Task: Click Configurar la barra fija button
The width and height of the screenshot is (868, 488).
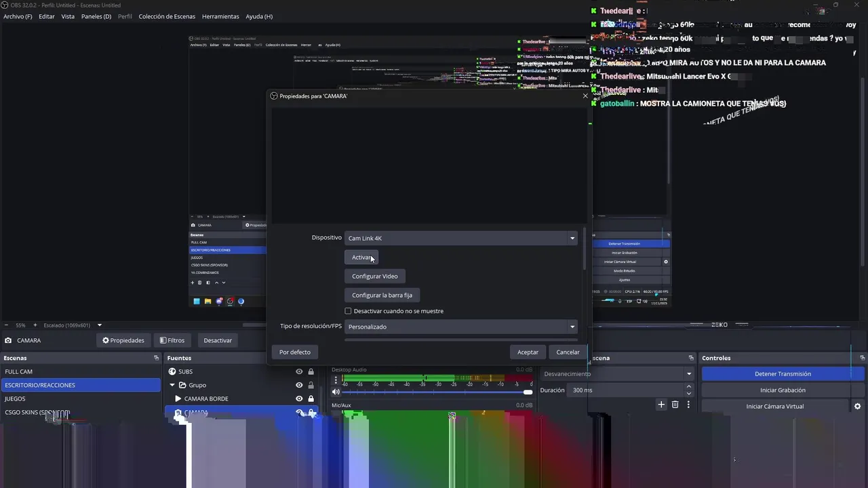Action: 382,295
